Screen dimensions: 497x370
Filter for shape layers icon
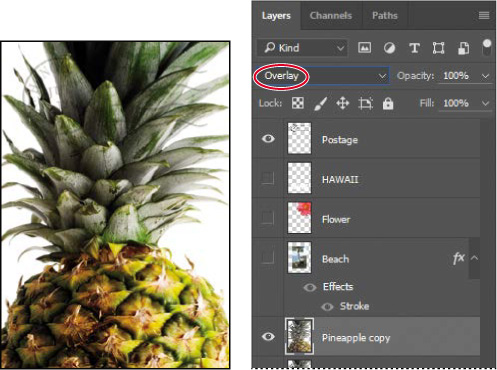tap(438, 48)
